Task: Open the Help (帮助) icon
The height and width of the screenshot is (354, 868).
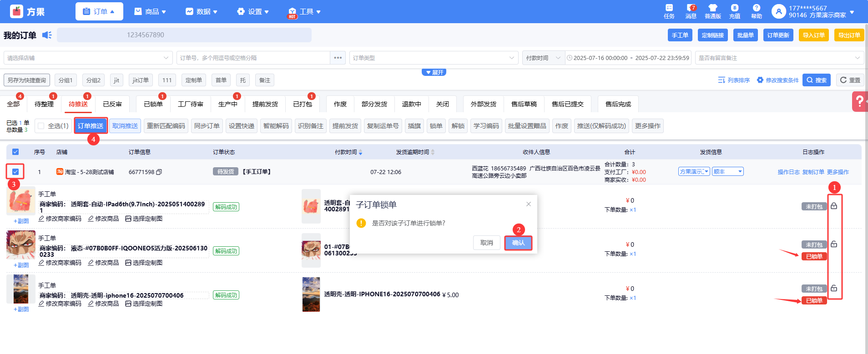Action: tap(756, 11)
